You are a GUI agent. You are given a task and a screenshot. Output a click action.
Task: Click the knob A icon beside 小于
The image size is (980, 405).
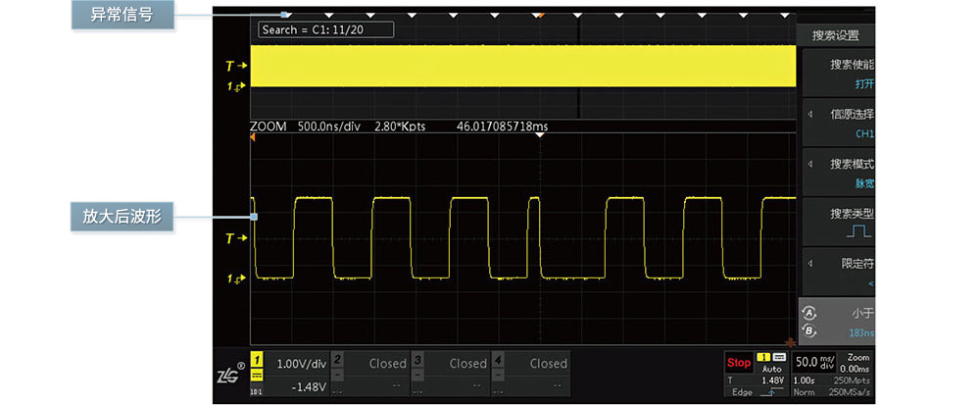[x=808, y=314]
